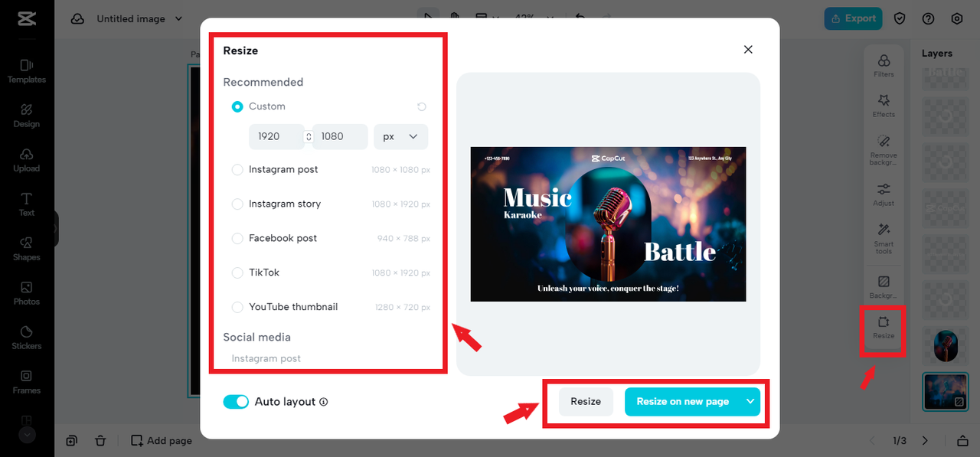
Task: Select the Text tool in the sidebar
Action: [x=27, y=204]
